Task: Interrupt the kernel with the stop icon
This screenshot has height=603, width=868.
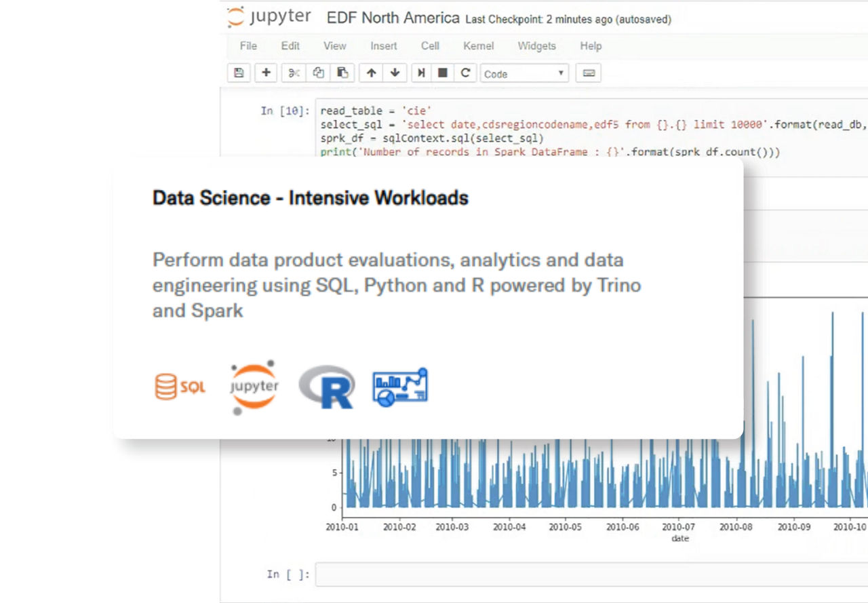Action: [443, 73]
